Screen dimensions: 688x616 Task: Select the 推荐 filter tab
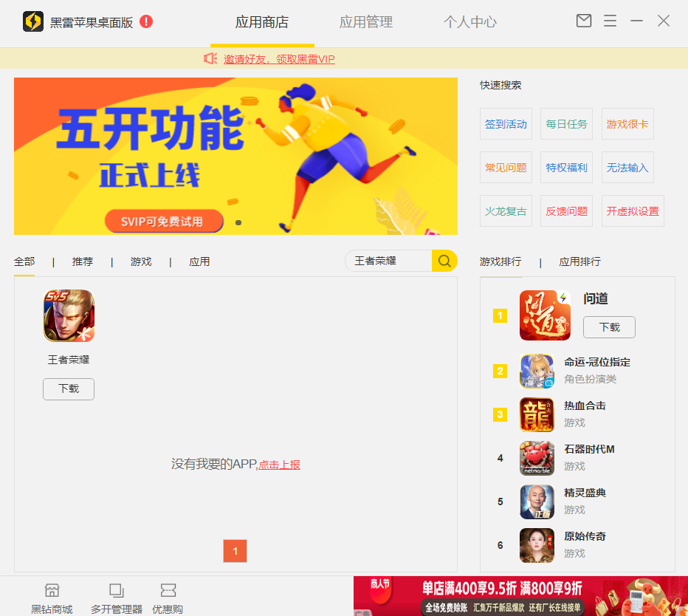82,261
